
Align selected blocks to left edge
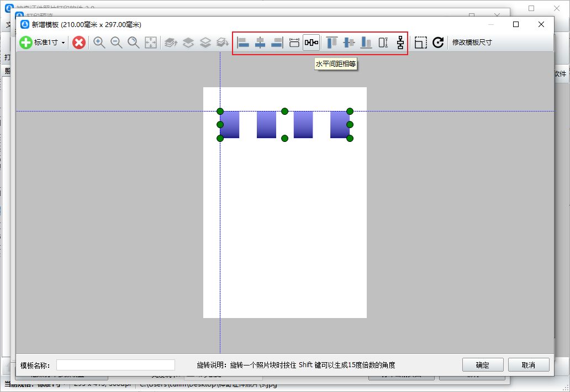click(243, 43)
